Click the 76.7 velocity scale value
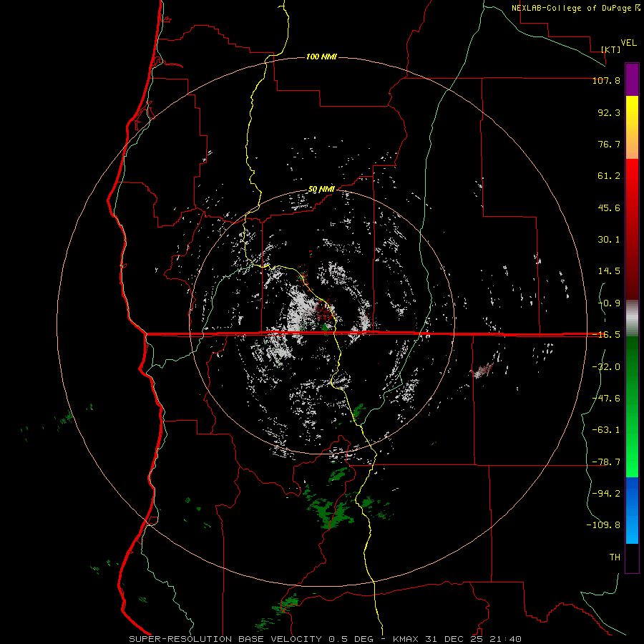 coord(609,144)
